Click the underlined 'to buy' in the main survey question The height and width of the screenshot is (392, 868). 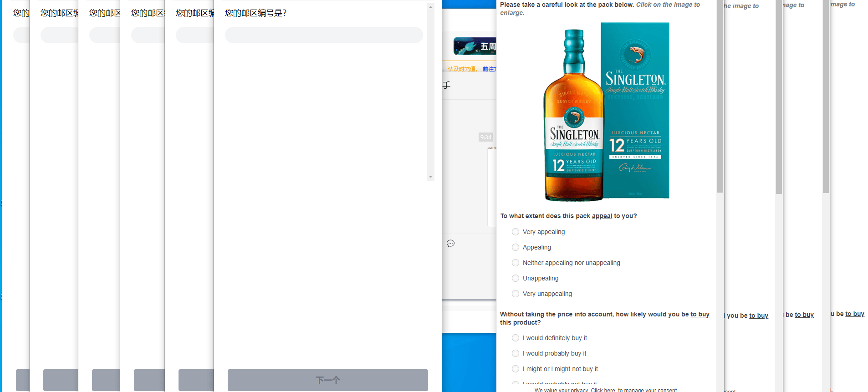(x=700, y=314)
